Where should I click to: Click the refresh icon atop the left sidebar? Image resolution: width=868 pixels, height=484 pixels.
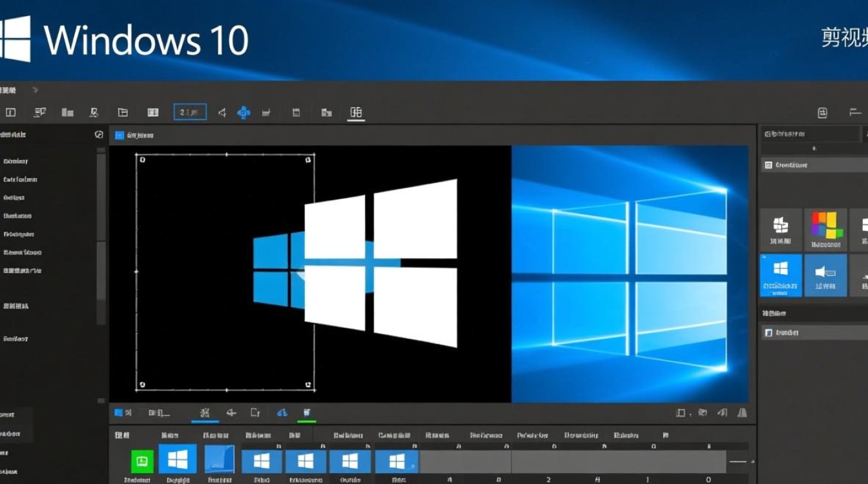tap(99, 135)
